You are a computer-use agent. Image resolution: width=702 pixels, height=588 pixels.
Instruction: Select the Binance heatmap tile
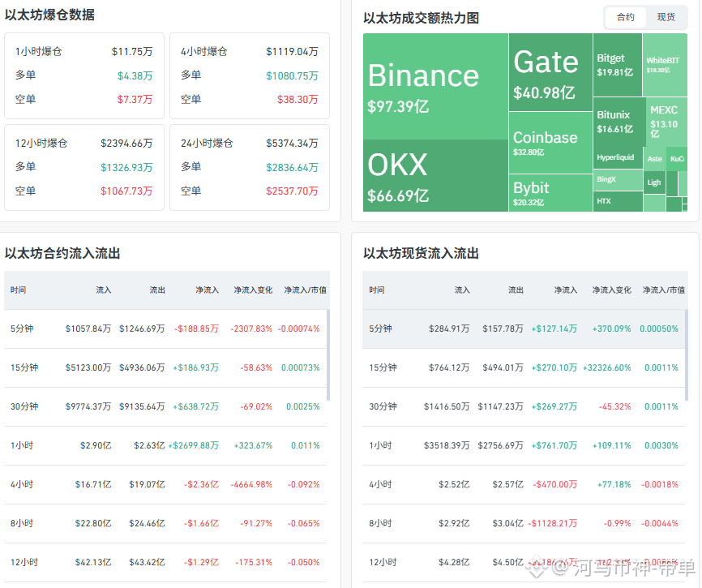click(435, 87)
